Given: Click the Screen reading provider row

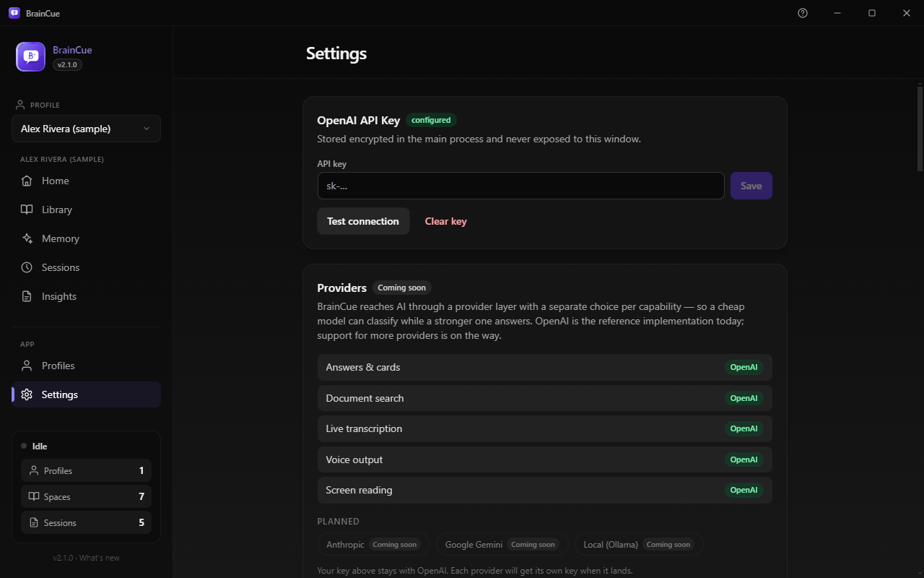Looking at the screenshot, I should 545,490.
